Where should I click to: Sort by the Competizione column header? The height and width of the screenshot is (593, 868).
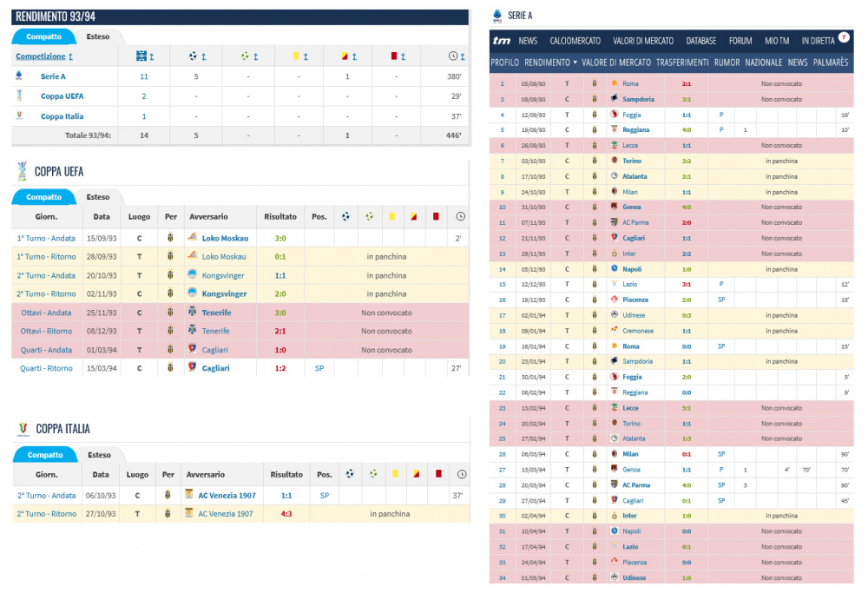pos(44,56)
